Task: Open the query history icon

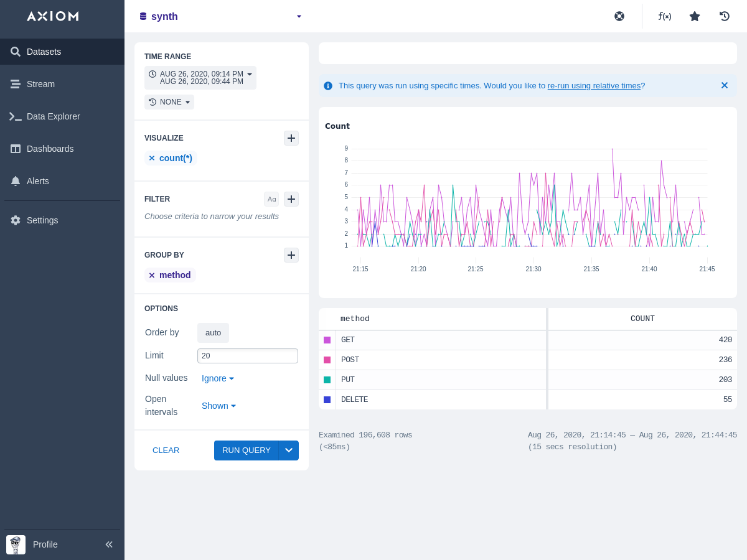Action: 725,16
